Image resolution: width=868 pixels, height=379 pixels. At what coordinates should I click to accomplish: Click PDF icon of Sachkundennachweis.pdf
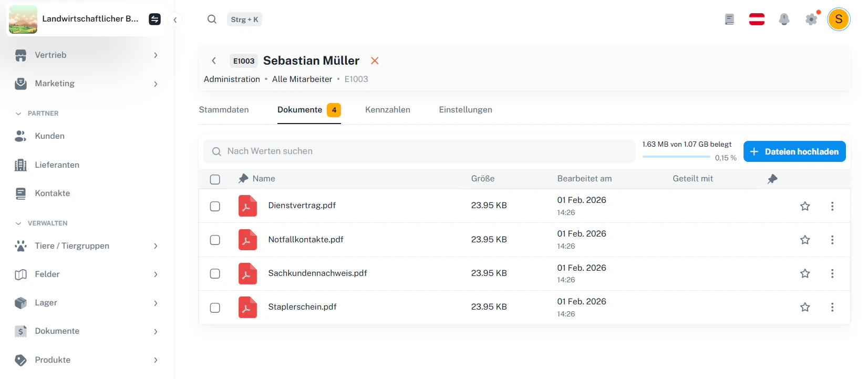(x=247, y=273)
